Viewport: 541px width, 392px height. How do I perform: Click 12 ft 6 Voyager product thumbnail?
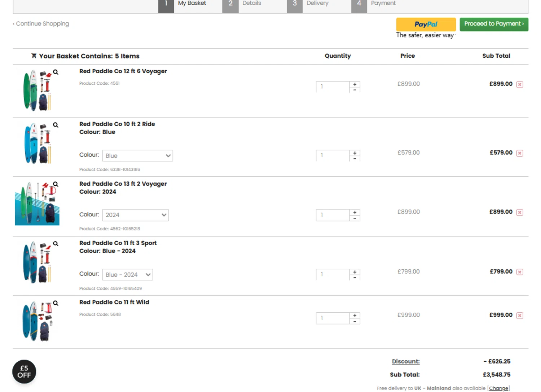37,91
